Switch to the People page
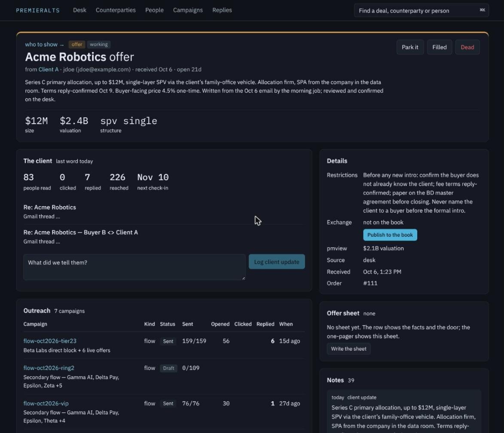The height and width of the screenshot is (433, 504). tap(154, 10)
